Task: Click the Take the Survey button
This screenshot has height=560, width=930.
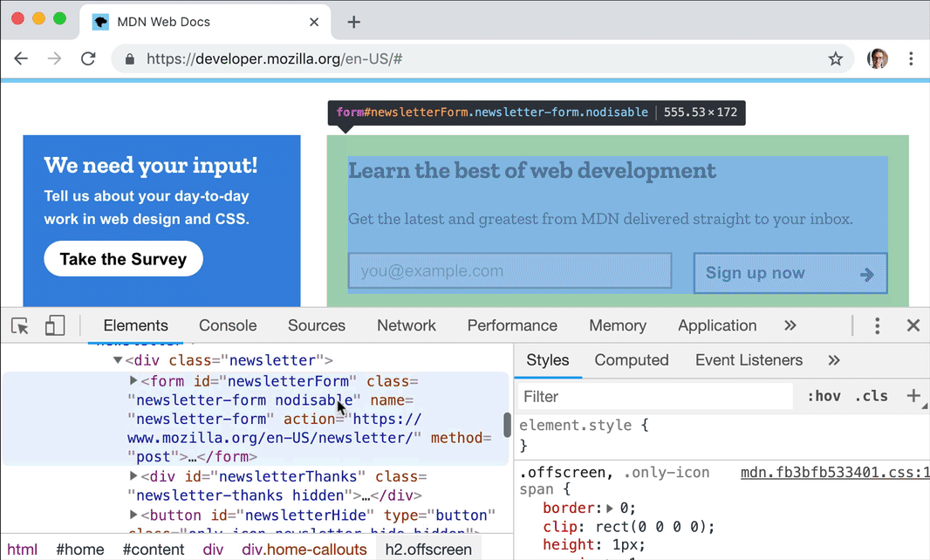Action: [x=123, y=259]
